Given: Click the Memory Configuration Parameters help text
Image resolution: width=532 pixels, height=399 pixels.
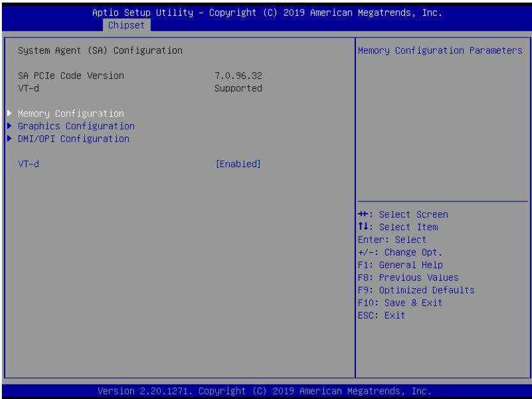Looking at the screenshot, I should (440, 50).
